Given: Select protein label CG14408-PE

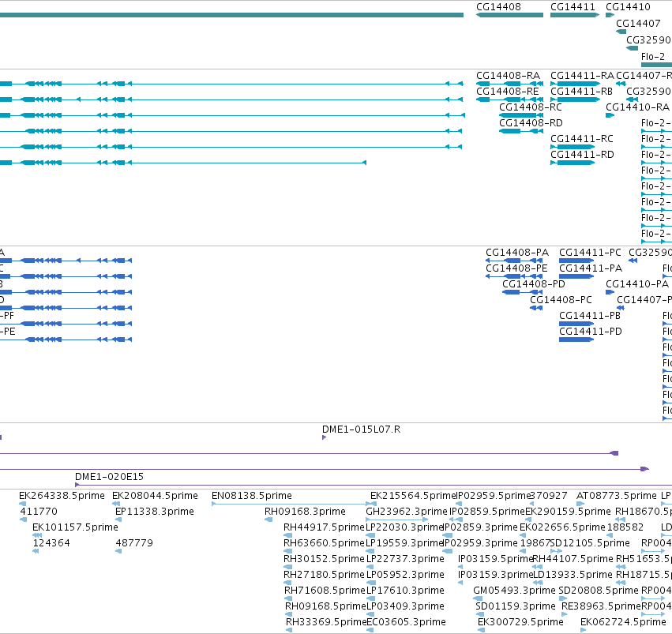Looking at the screenshot, I should [x=516, y=268].
